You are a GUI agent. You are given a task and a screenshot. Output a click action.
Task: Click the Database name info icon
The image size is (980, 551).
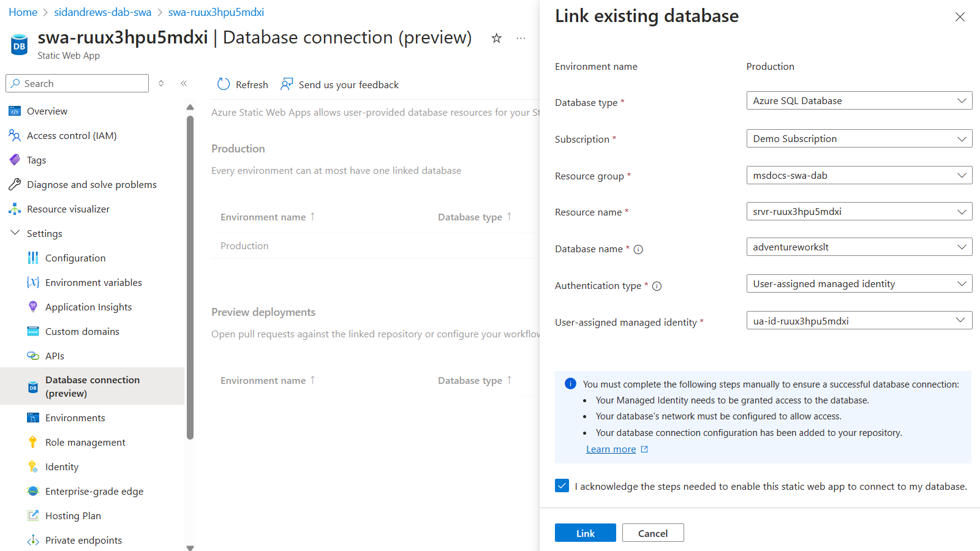(x=638, y=249)
